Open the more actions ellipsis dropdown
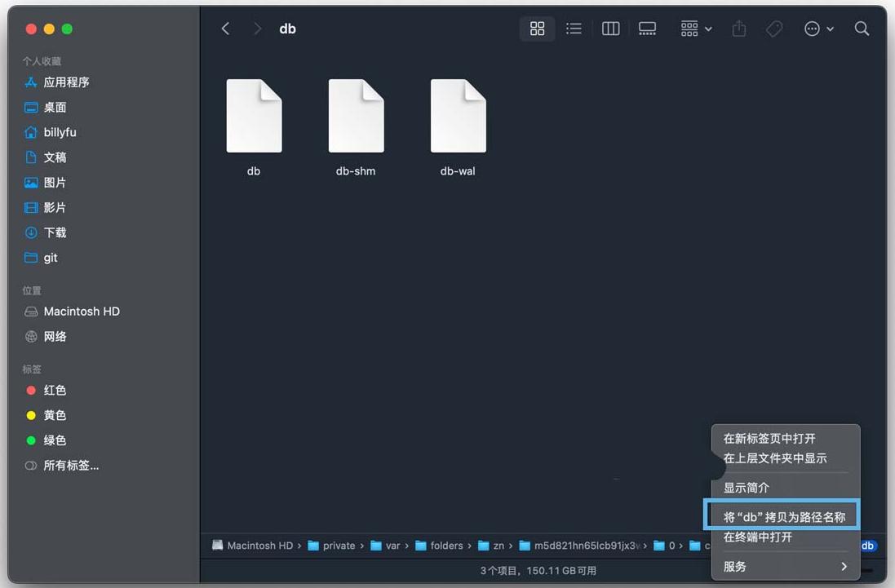Viewport: 895px width, 588px height. coord(819,29)
